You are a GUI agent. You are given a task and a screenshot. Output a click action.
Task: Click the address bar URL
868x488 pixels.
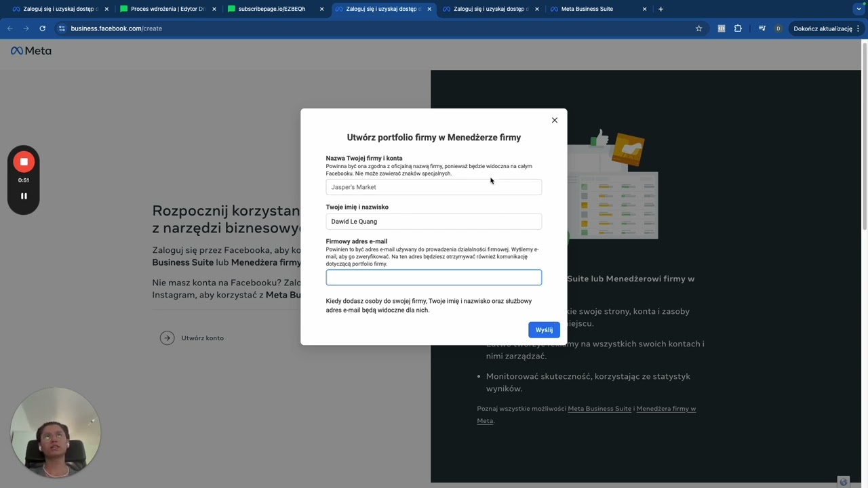[116, 28]
